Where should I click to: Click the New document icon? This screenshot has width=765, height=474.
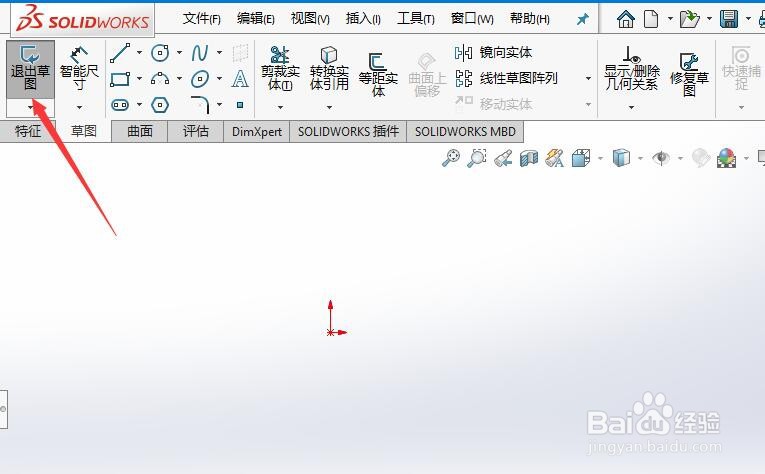point(651,19)
